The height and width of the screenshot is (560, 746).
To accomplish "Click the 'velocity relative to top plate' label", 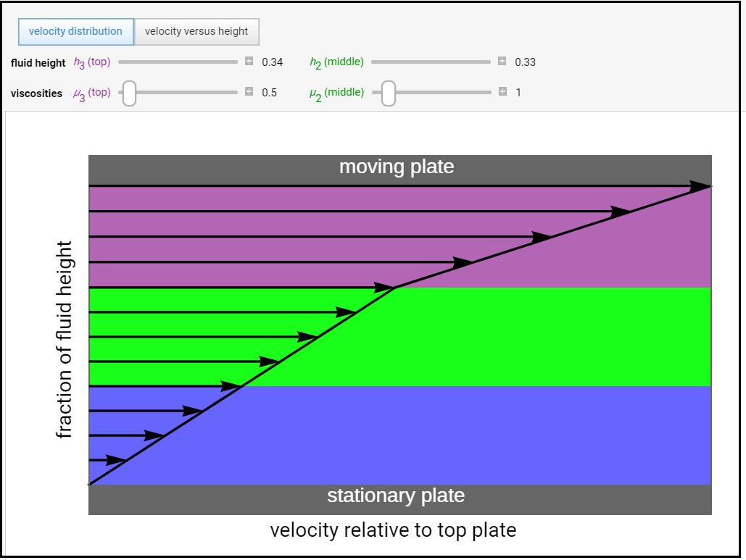I will click(x=393, y=530).
